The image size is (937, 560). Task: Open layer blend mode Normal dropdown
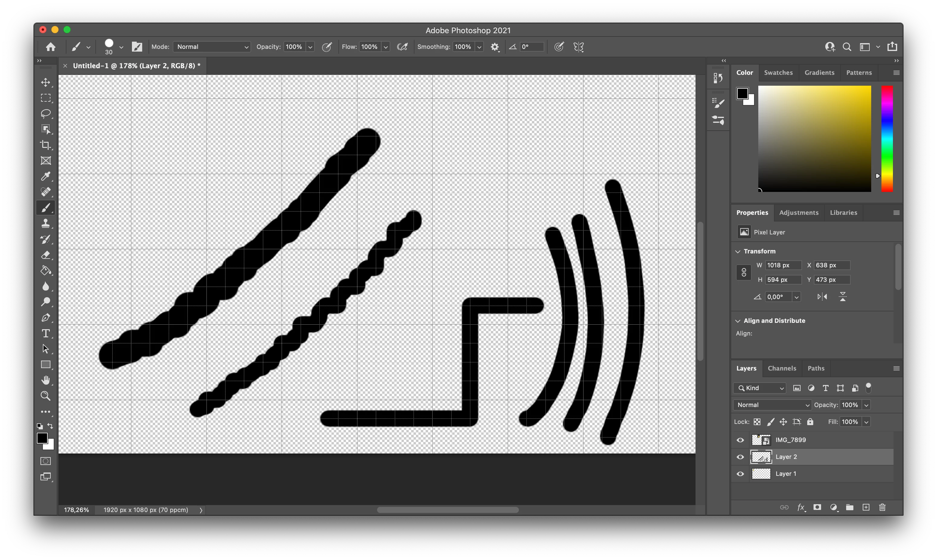click(772, 405)
